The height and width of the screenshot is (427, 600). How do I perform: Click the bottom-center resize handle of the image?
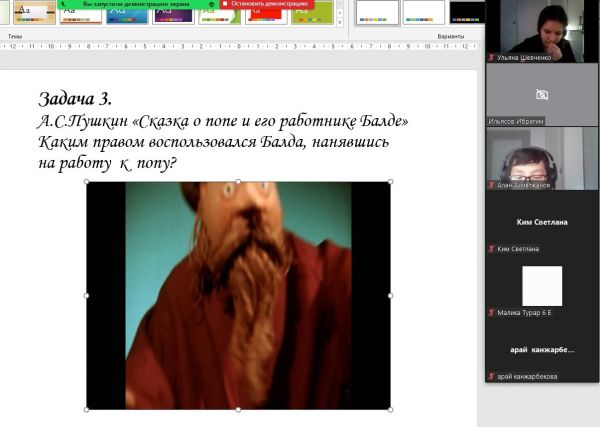pyautogui.click(x=238, y=409)
